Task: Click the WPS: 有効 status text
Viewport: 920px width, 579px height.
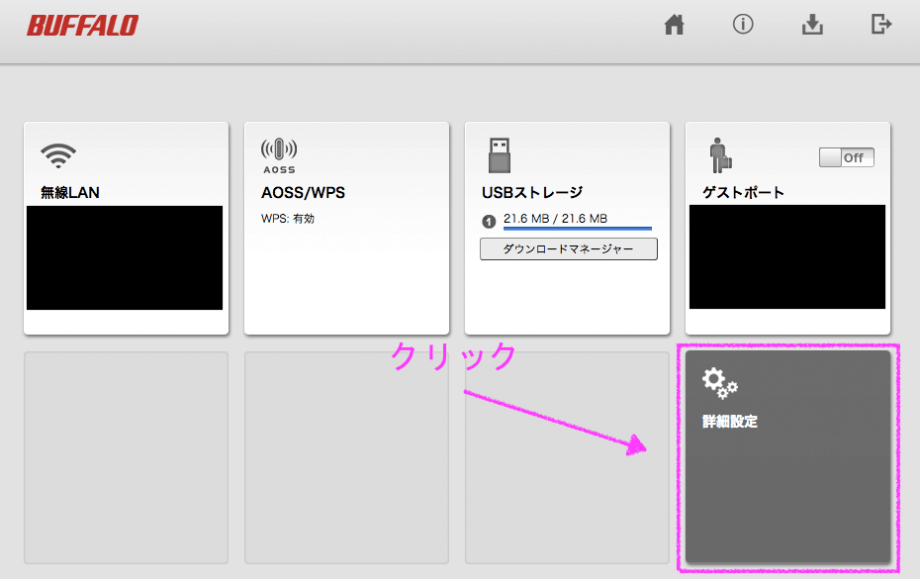Action: coord(288,218)
